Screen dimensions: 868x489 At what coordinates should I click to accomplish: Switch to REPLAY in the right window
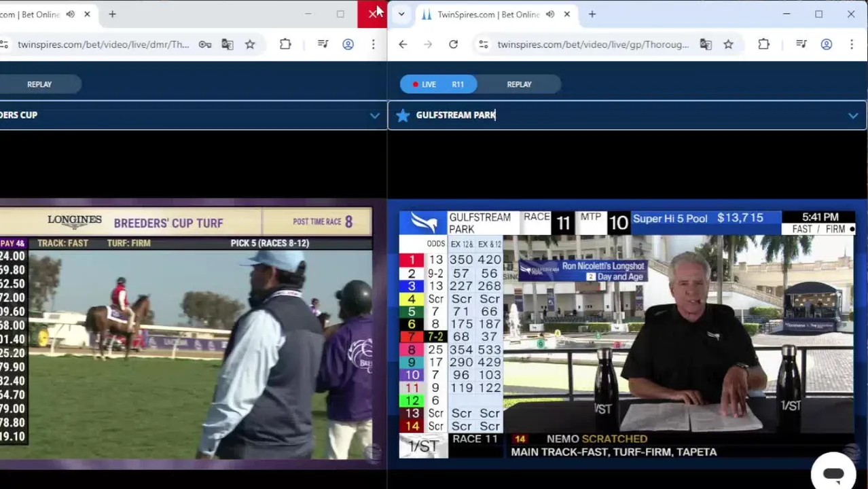(x=519, y=84)
